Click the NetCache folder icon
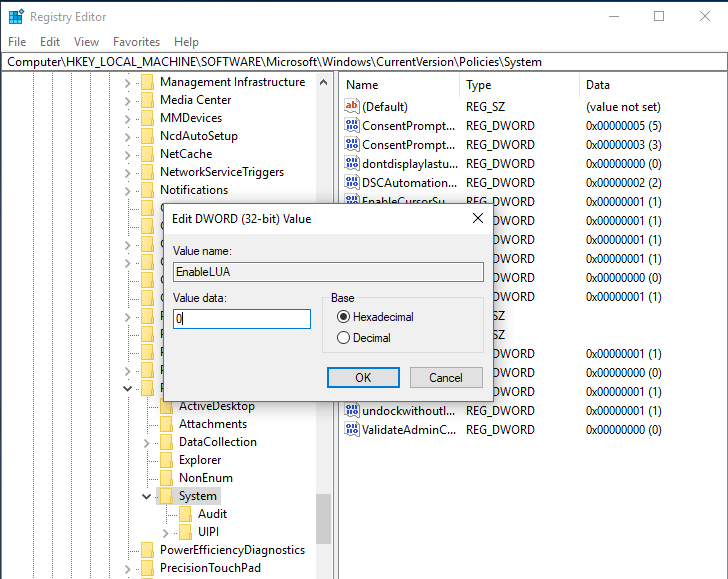The height and width of the screenshot is (579, 728). pos(148,154)
